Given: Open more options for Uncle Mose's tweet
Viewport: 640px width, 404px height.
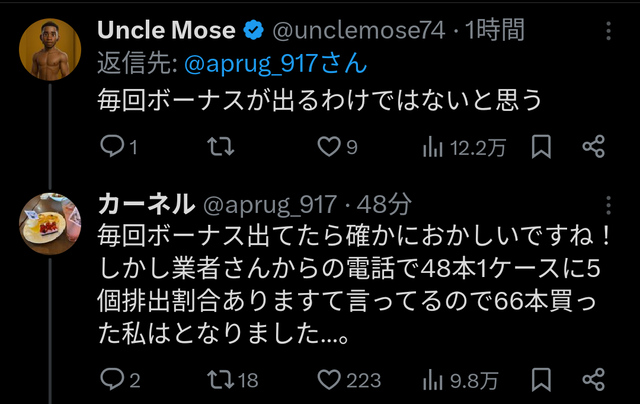Looking at the screenshot, I should [x=608, y=31].
